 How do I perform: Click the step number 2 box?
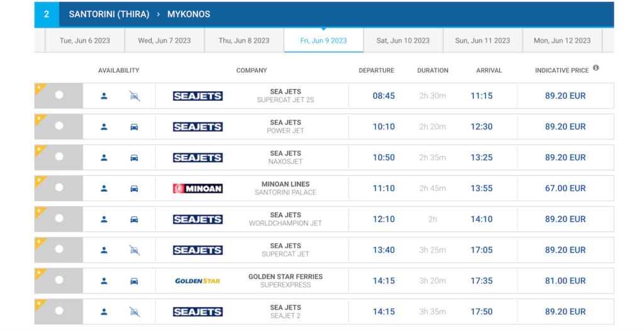47,14
